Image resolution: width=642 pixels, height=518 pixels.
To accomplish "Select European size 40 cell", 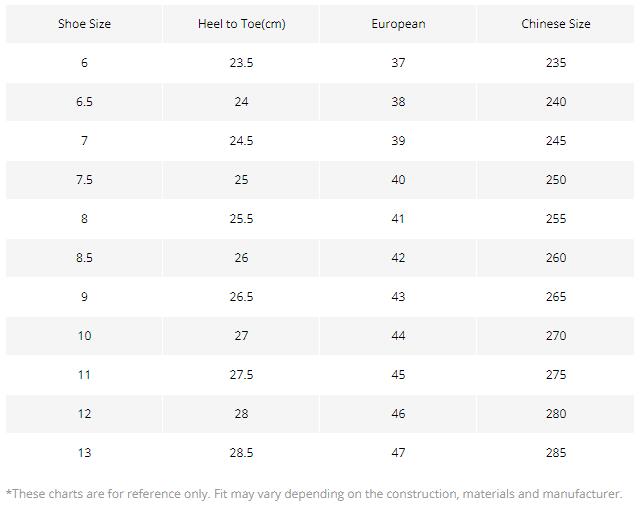I will click(398, 179).
